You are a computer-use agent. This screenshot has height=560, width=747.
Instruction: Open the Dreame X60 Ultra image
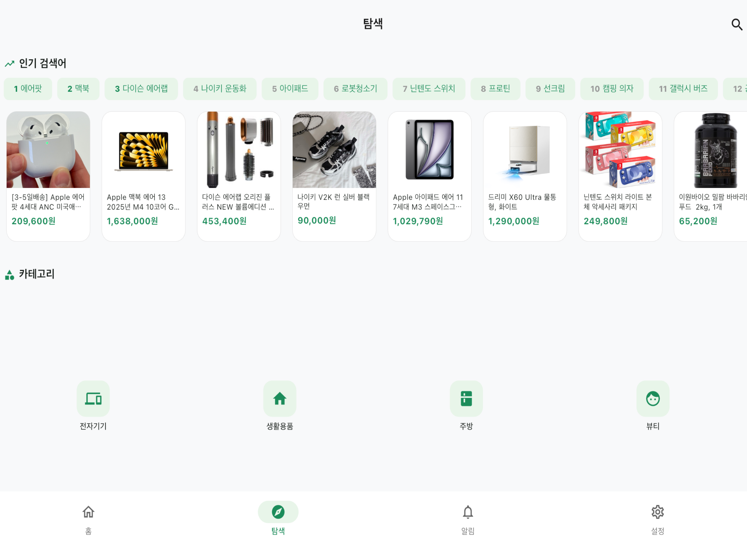525,149
